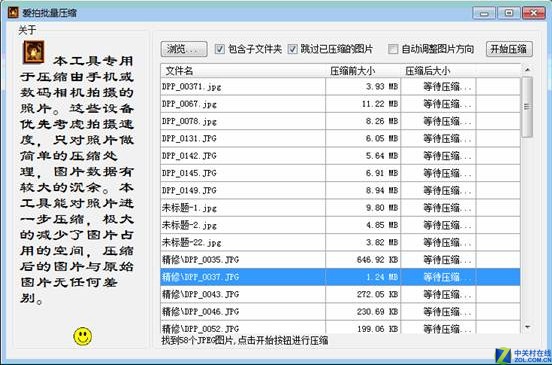Click the highlighted 精修\DPP_0037.JPG row
The image size is (552, 365).
coord(340,277)
